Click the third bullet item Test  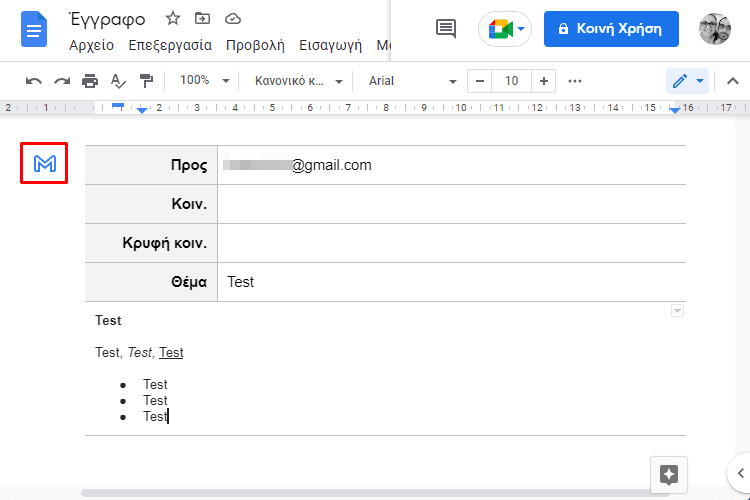[x=155, y=416]
